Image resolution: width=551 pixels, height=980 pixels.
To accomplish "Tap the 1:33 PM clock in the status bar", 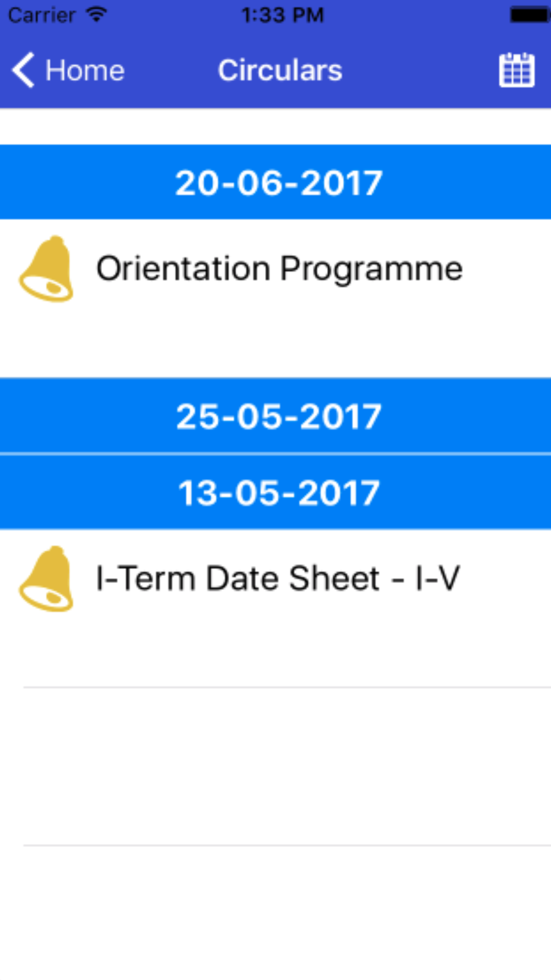I will point(283,15).
